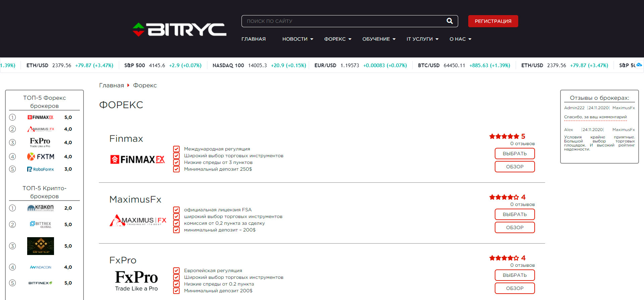The height and width of the screenshot is (300, 644).
Task: Click number 5 circle next to Bitfinex
Action: 12,283
